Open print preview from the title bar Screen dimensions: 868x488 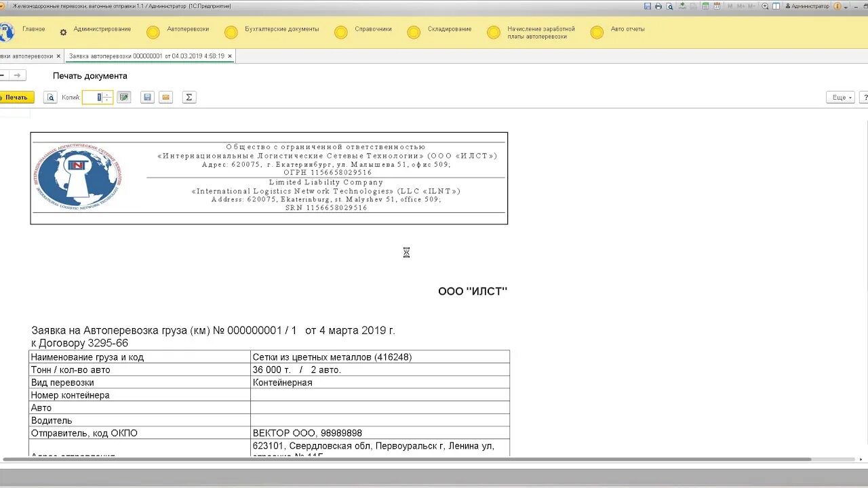point(669,6)
